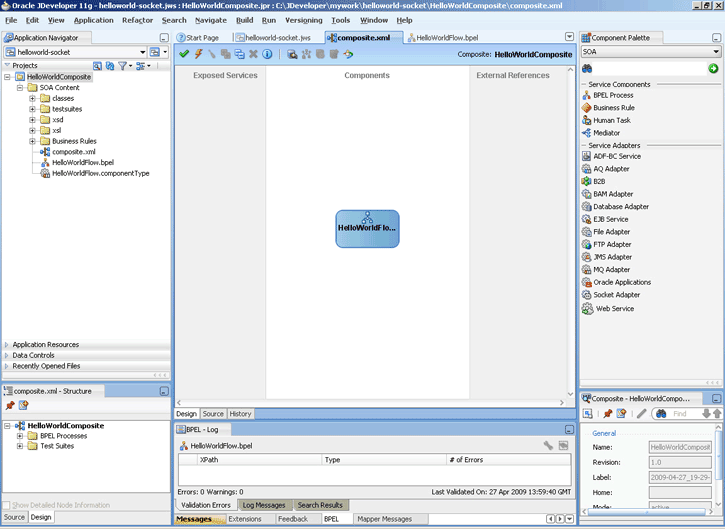The height and width of the screenshot is (529, 725).
Task: Choose JMS Adapter
Action: [607, 257]
